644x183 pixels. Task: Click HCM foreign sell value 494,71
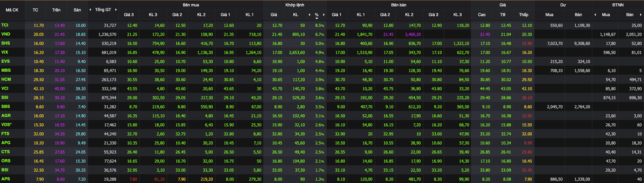(x=635, y=80)
